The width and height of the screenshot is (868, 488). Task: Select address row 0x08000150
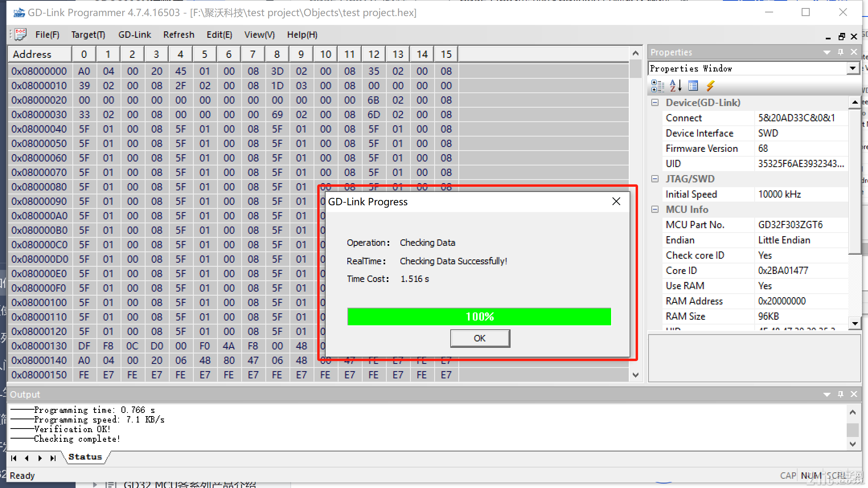pyautogui.click(x=39, y=375)
